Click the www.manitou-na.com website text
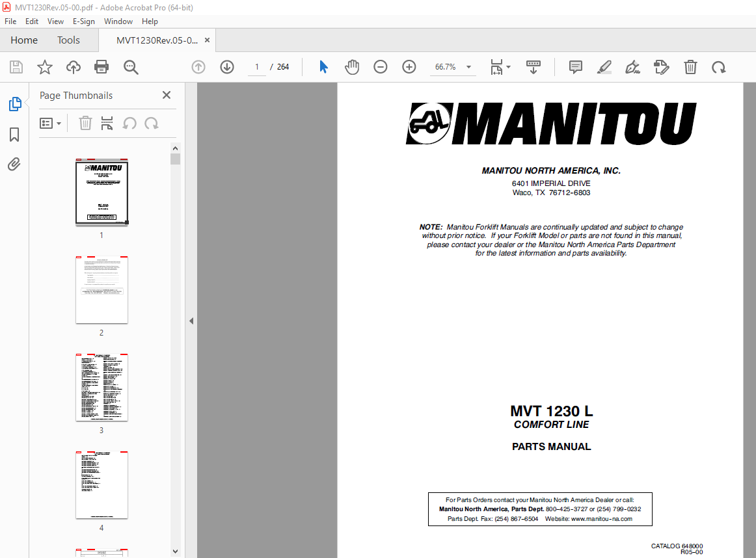Viewport: 756px width, 558px height. [601, 519]
